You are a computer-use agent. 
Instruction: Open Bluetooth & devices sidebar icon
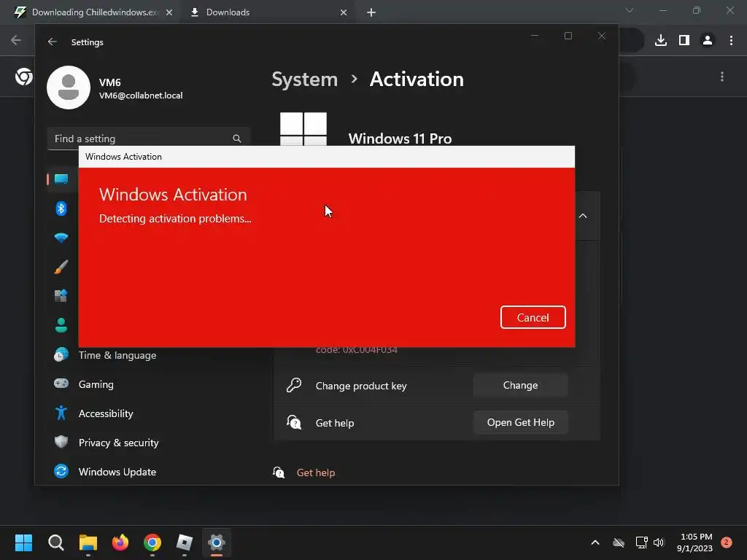(x=61, y=209)
